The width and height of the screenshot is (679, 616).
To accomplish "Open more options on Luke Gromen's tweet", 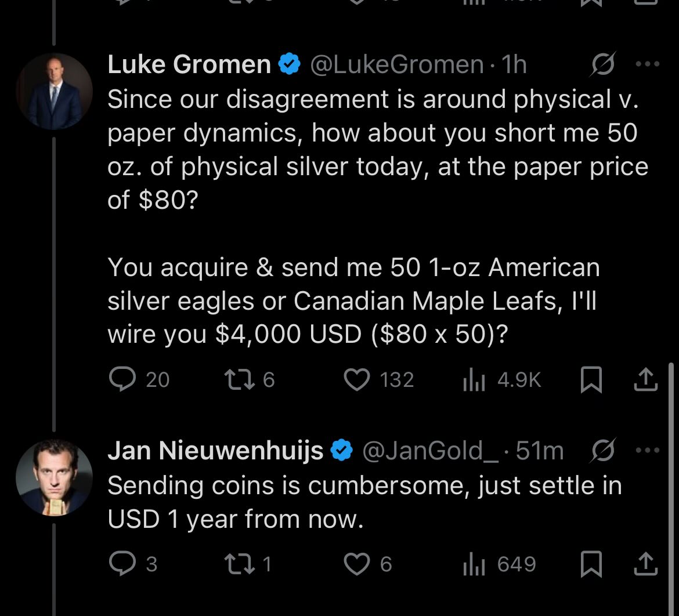I will [x=648, y=64].
